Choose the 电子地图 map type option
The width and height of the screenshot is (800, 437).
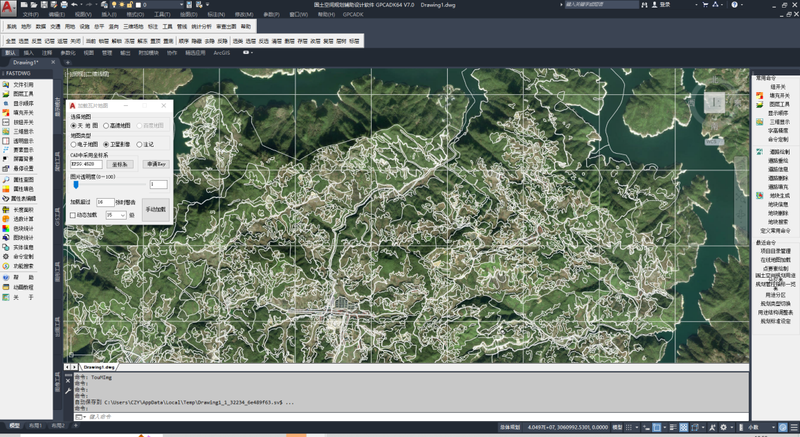click(x=75, y=144)
